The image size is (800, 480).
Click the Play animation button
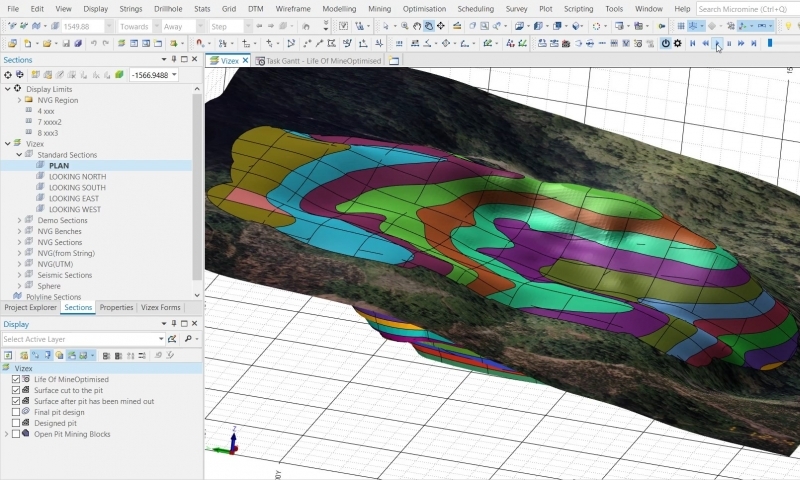point(717,44)
